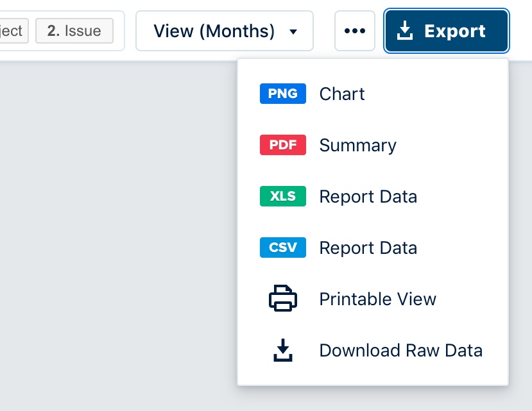532x411 pixels.
Task: Click the download icon inside the Export button
Action: point(406,30)
